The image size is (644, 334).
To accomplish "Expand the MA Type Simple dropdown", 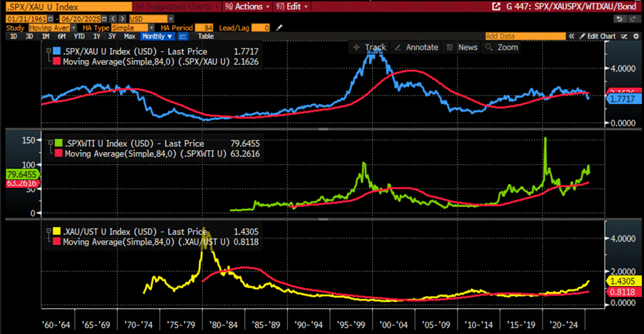I will [x=133, y=28].
